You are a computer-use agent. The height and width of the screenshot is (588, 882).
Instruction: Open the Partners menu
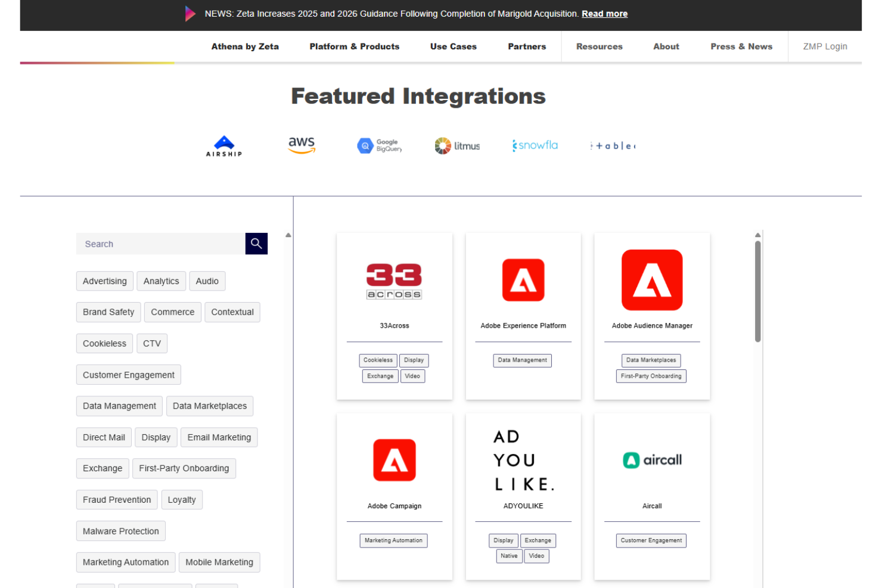(527, 46)
